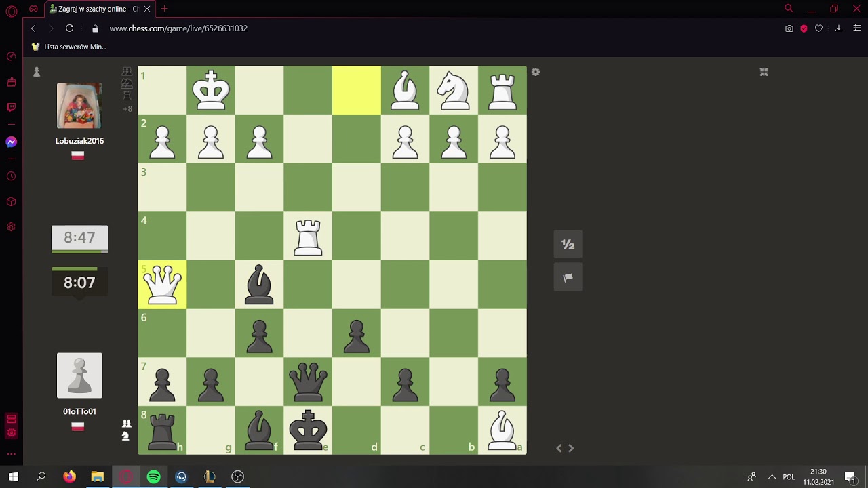Screen dimensions: 868x488
Task: Open Lista serwerów Min... bookmark
Action: coord(69,47)
